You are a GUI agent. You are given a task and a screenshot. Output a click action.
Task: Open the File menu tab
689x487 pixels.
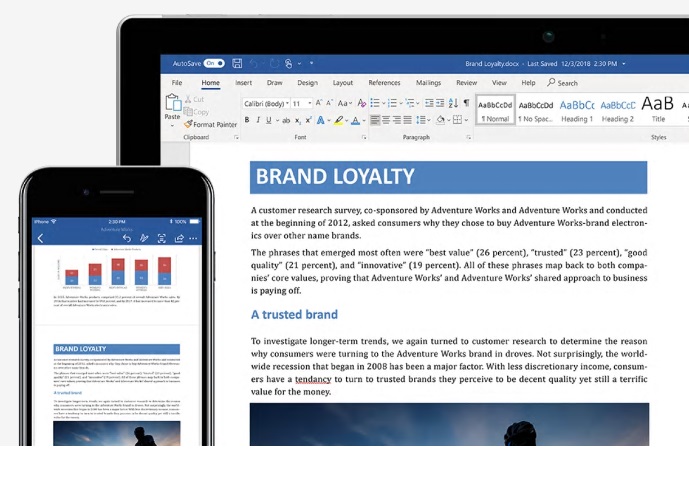pyautogui.click(x=177, y=83)
